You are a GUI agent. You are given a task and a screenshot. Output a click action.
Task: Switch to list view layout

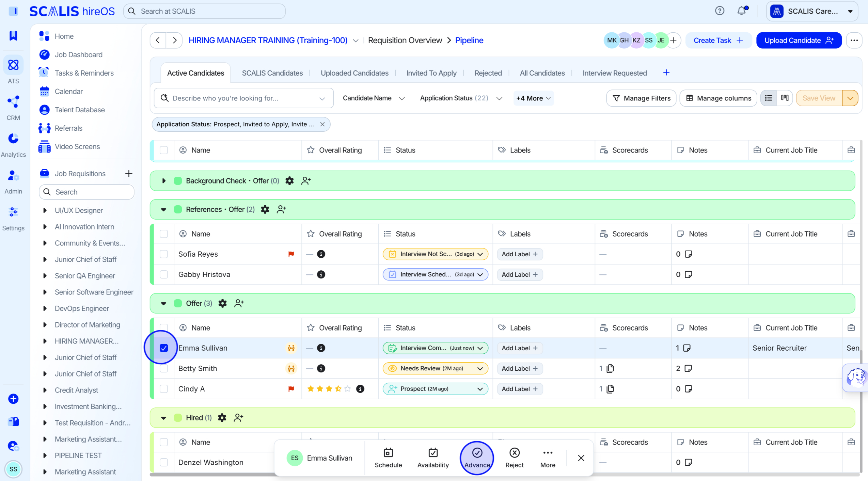[769, 98]
